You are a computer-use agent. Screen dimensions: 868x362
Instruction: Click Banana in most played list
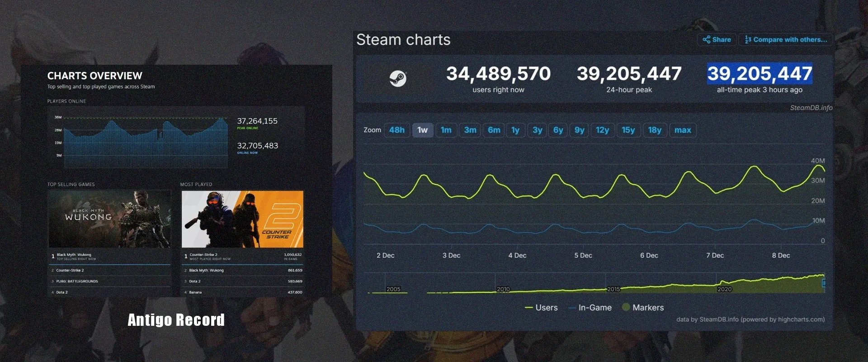tap(242, 292)
